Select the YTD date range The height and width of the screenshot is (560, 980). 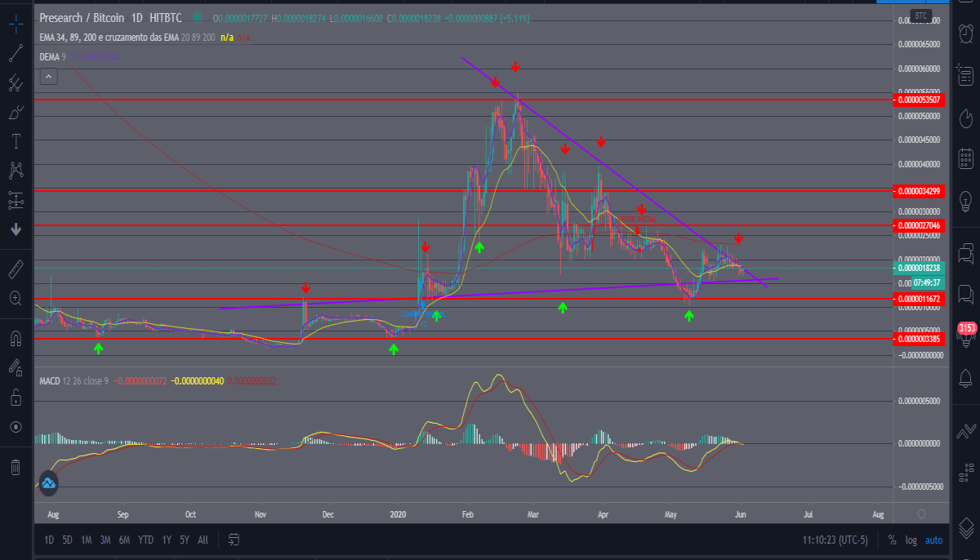pos(145,540)
